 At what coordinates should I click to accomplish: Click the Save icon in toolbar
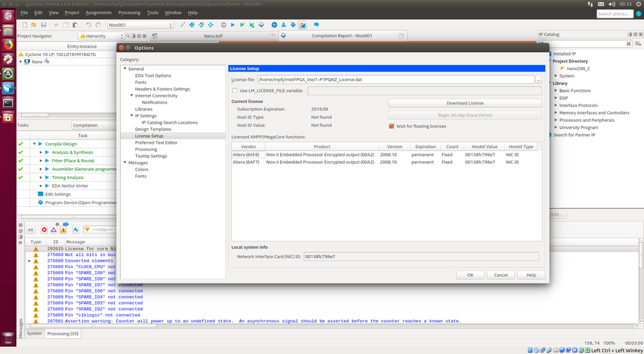coord(43,25)
